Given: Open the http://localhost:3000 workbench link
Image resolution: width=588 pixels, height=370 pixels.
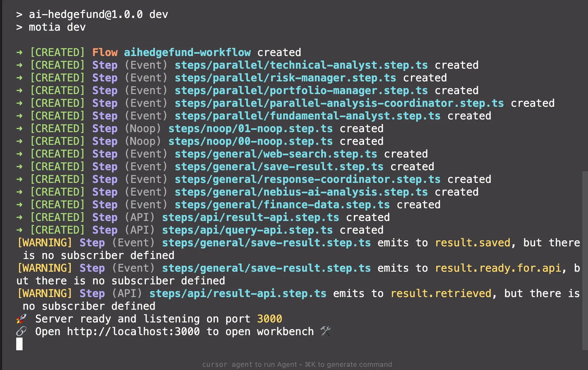Looking at the screenshot, I should [x=133, y=332].
